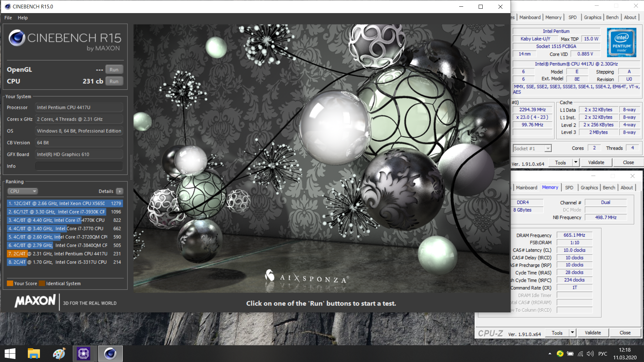Click the MAXON logo in footer
The width and height of the screenshot is (644, 362).
pyautogui.click(x=35, y=301)
